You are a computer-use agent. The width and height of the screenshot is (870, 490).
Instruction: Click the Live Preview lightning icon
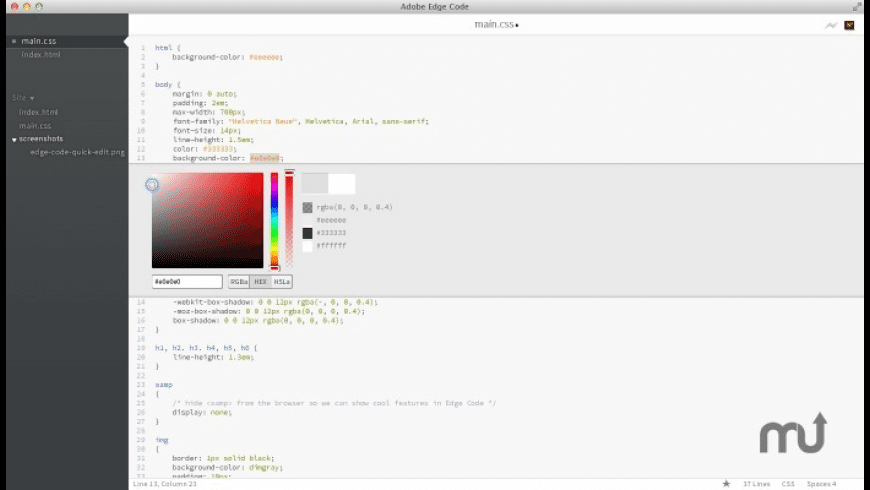[x=831, y=25]
